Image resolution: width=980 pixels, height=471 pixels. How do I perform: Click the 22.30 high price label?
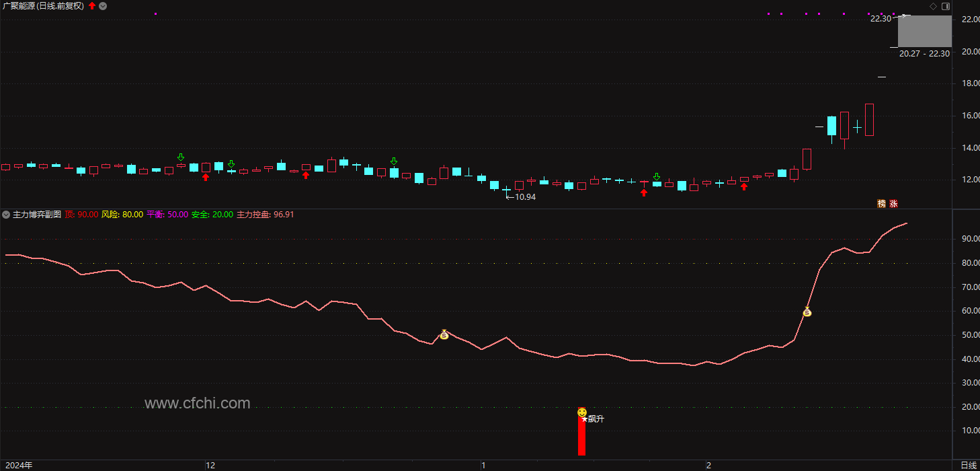click(x=881, y=19)
